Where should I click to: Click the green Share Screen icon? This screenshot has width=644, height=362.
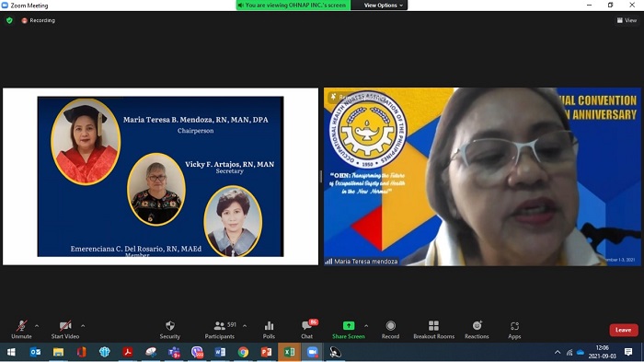click(349, 326)
